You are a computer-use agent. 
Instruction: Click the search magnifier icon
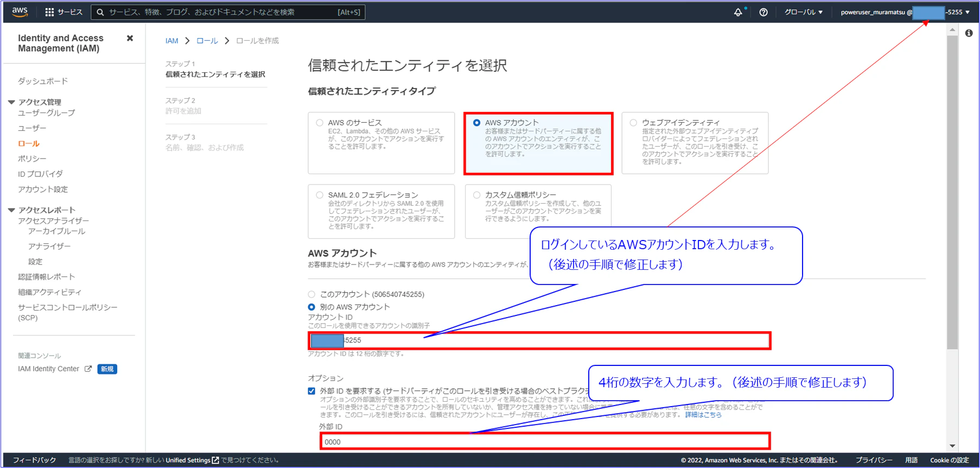[100, 12]
